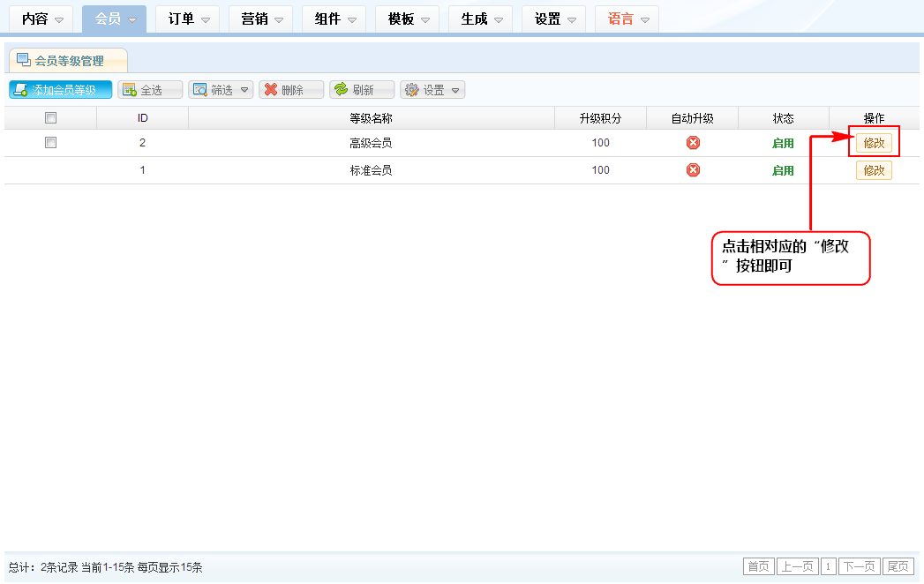Click the Add Member Level (添加会员等级) button
Image resolution: width=924 pixels, height=584 pixels.
click(61, 90)
